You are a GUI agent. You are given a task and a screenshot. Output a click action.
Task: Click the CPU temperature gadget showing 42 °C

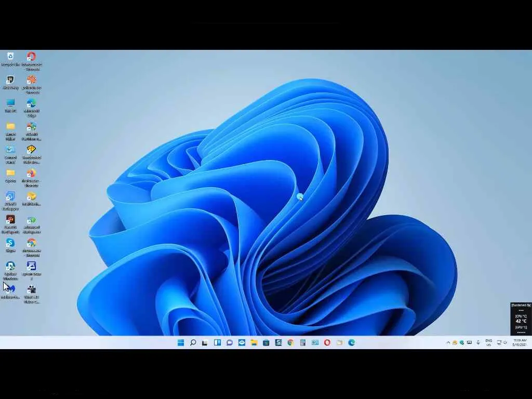coord(521,319)
